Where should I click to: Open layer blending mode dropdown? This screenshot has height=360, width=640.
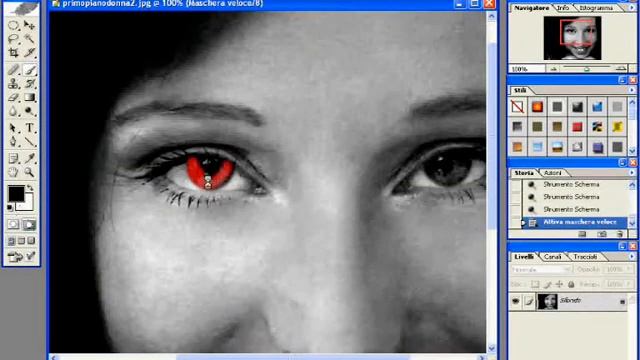(x=541, y=270)
